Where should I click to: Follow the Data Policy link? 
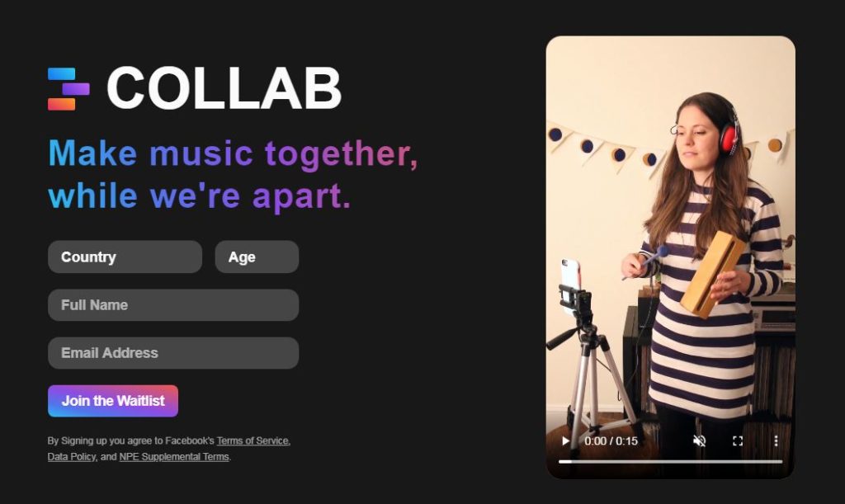click(72, 457)
